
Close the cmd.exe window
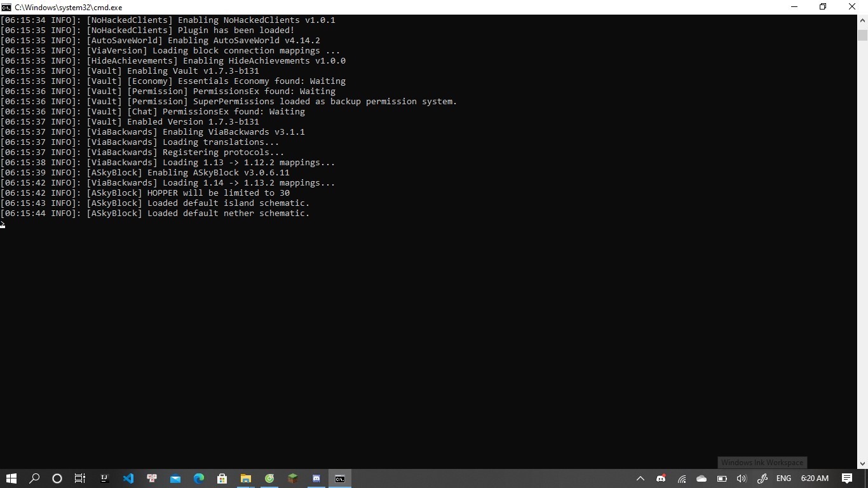coord(852,7)
